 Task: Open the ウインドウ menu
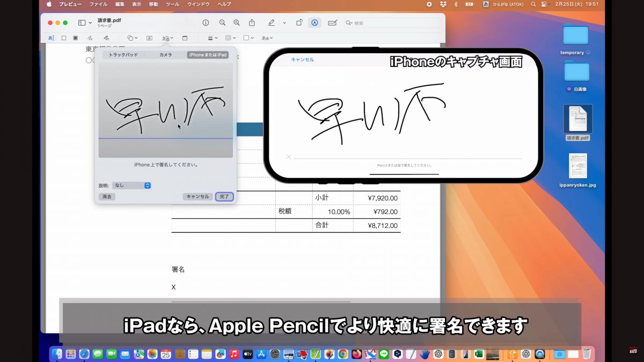click(x=198, y=4)
